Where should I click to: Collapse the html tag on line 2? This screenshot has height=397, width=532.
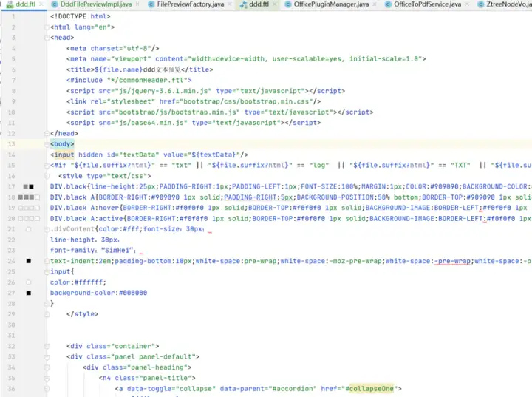(47, 27)
